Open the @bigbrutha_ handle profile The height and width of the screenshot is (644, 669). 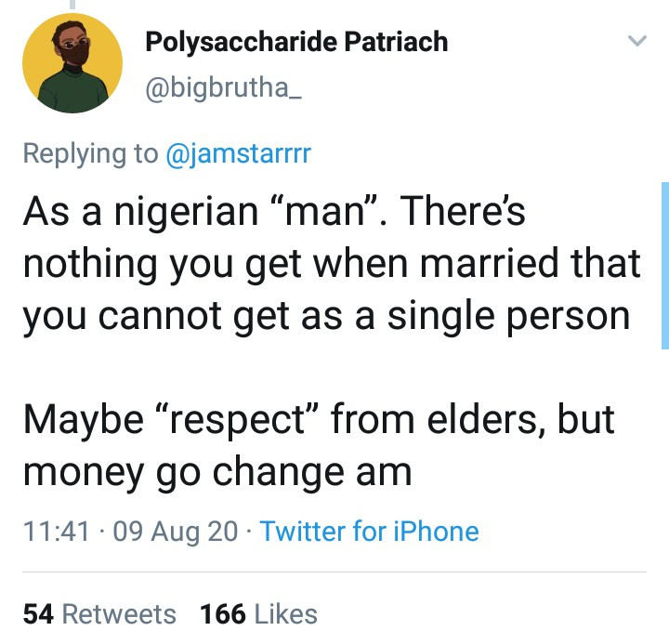pos(224,87)
